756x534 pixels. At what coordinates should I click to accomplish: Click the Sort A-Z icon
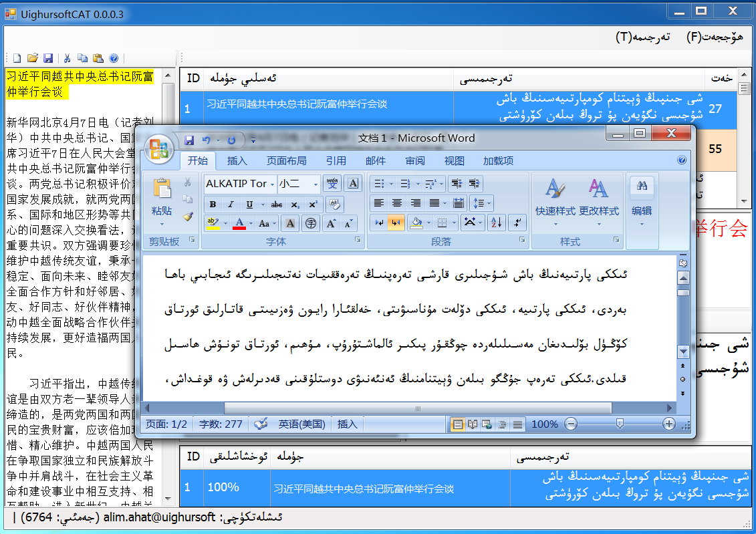click(496, 222)
